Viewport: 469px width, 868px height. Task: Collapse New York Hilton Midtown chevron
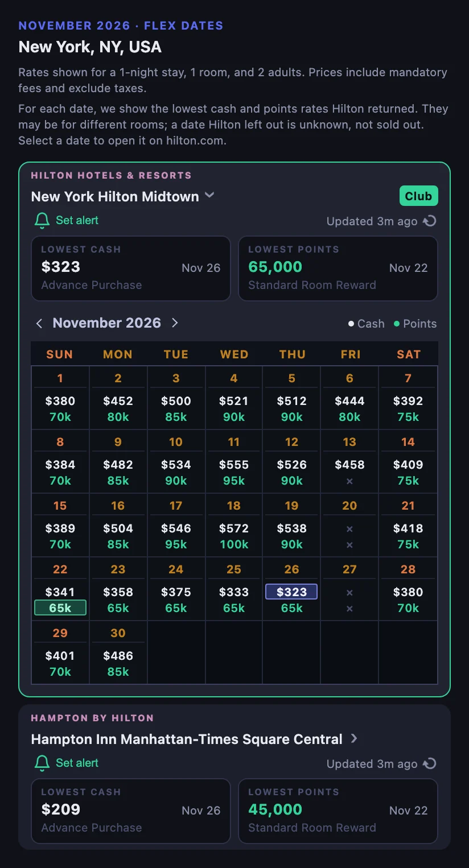209,195
